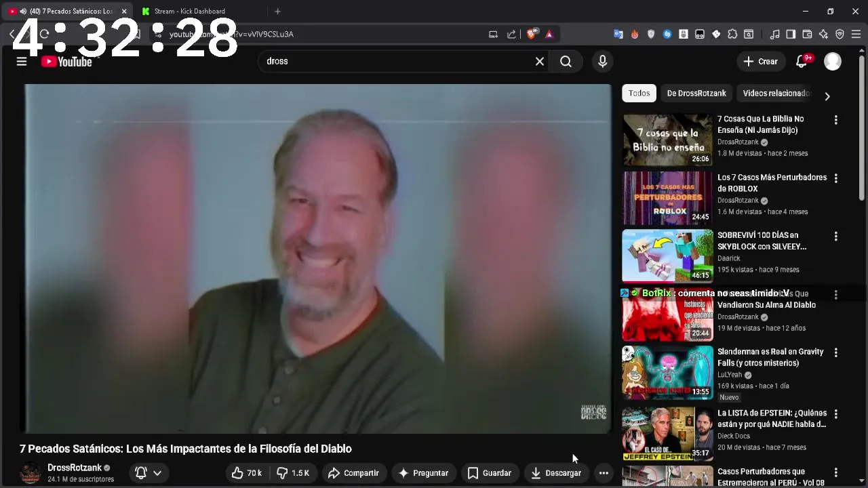The height and width of the screenshot is (488, 868).
Task: Open LuIYeah channel name
Action: click(x=730, y=375)
